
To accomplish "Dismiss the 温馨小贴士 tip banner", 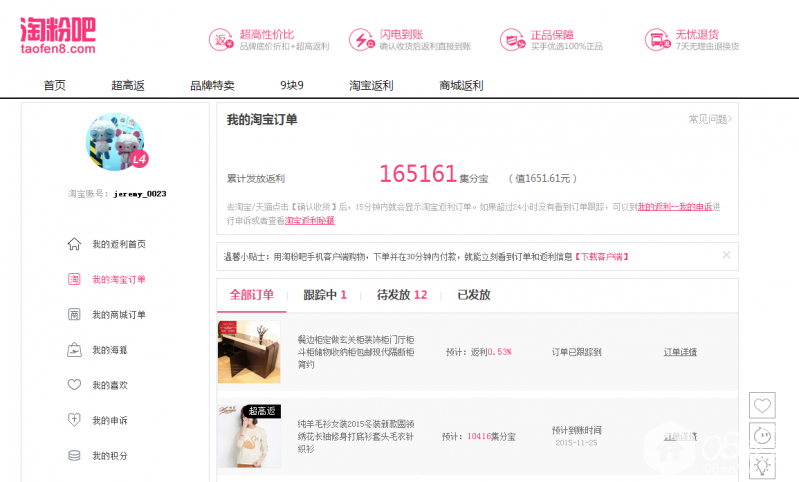I will [726, 255].
